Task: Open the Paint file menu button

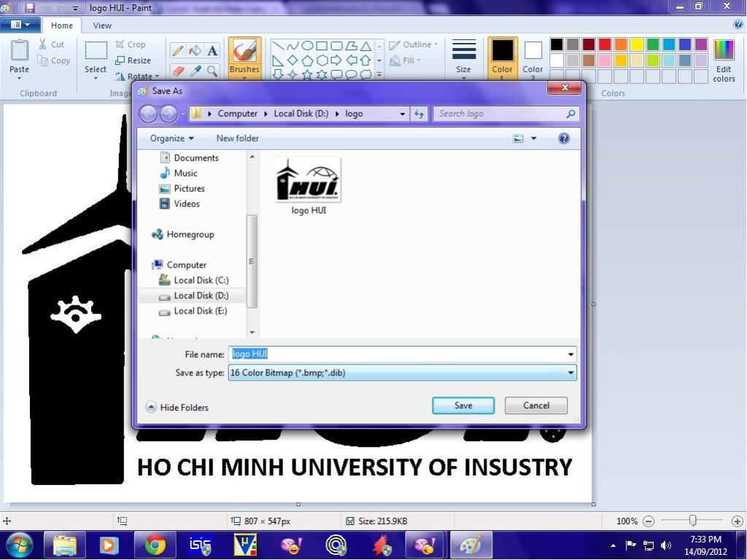Action: coord(20,25)
